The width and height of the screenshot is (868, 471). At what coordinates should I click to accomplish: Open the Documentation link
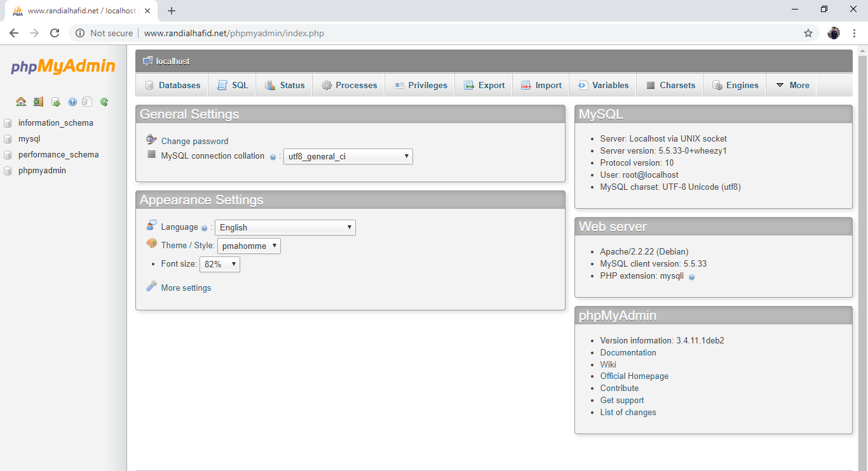(x=628, y=352)
